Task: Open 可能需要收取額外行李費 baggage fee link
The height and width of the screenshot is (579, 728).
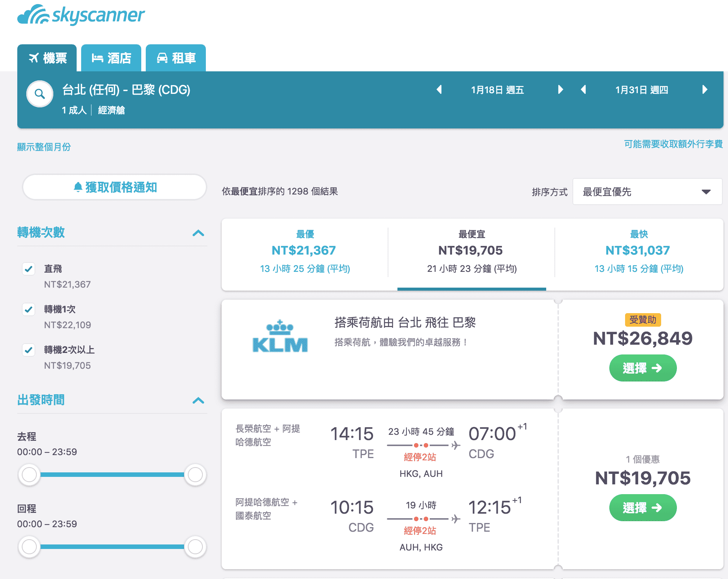Action: [x=673, y=144]
